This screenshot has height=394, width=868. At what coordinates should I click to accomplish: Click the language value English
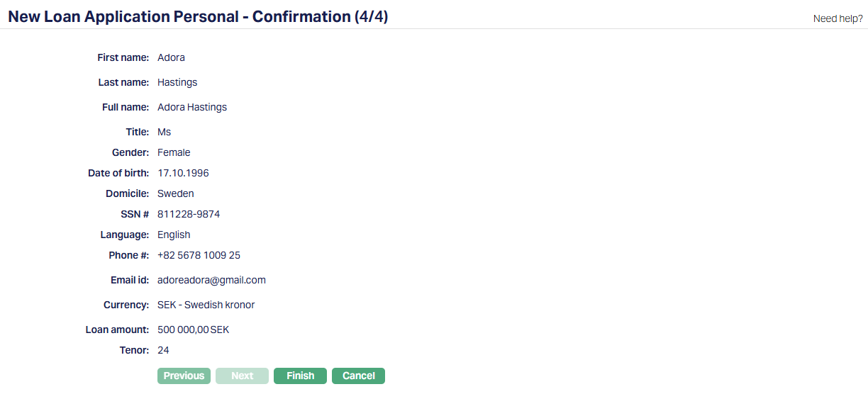tap(174, 235)
